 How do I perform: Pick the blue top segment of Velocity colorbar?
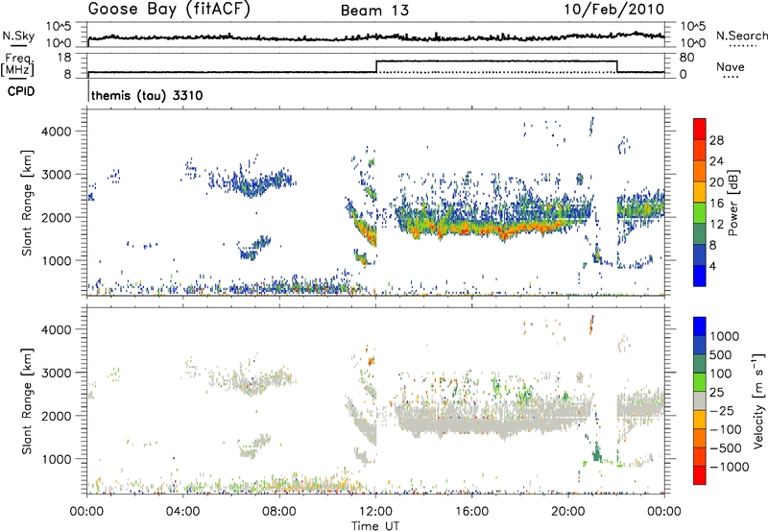pos(700,326)
